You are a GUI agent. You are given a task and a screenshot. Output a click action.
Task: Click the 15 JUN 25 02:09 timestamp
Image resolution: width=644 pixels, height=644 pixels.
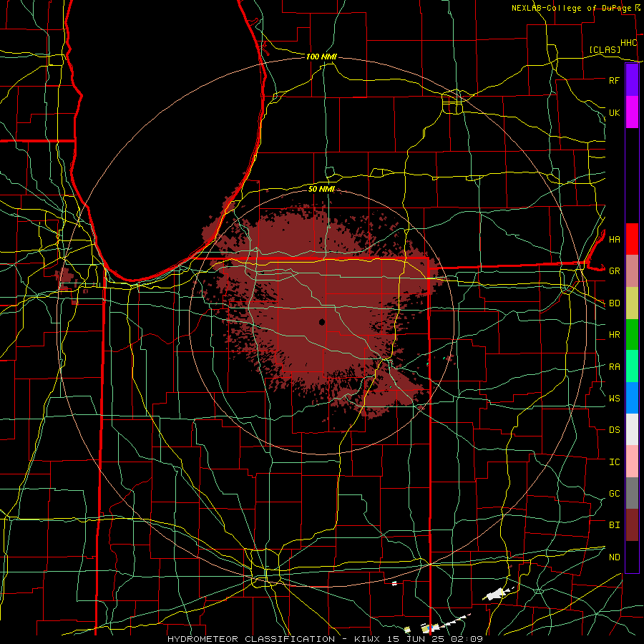[x=435, y=639]
